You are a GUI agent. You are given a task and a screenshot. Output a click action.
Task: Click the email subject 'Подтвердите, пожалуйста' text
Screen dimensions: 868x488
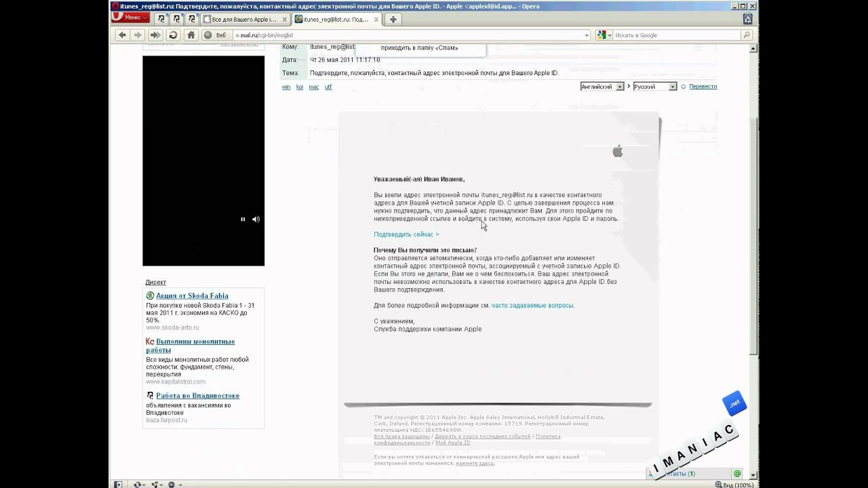pos(434,73)
